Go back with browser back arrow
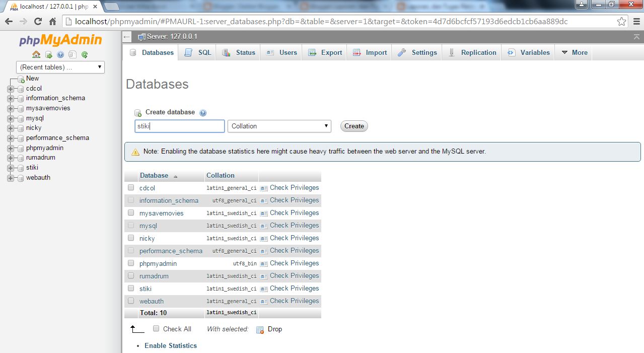 (9, 22)
